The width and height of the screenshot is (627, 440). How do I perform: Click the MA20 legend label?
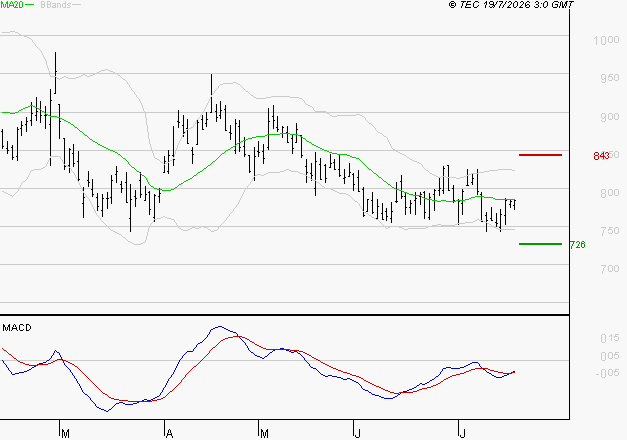coord(12,5)
